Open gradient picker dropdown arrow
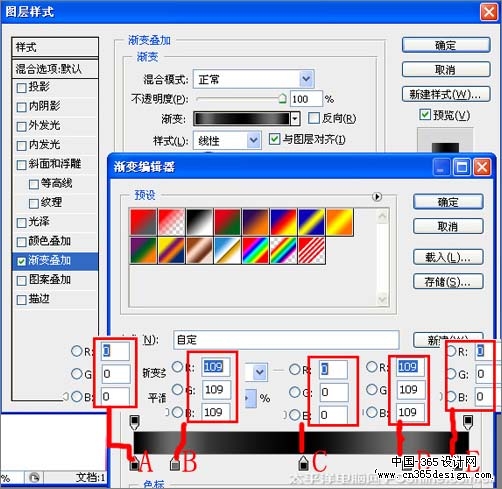 295,119
